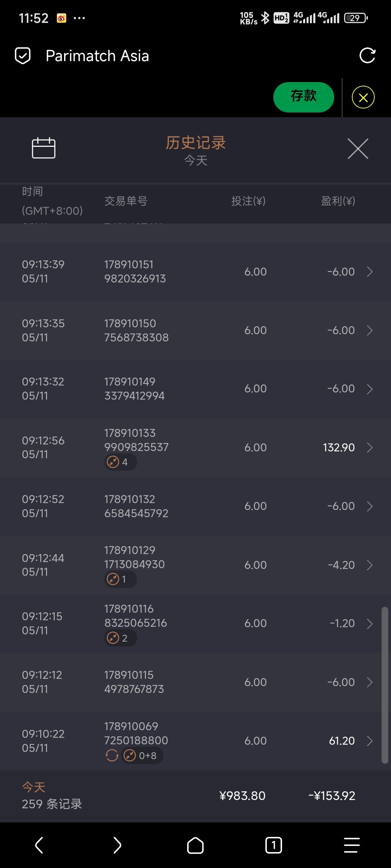
Task: Expand the 09:13:39 bet record chevron
Action: (x=370, y=272)
